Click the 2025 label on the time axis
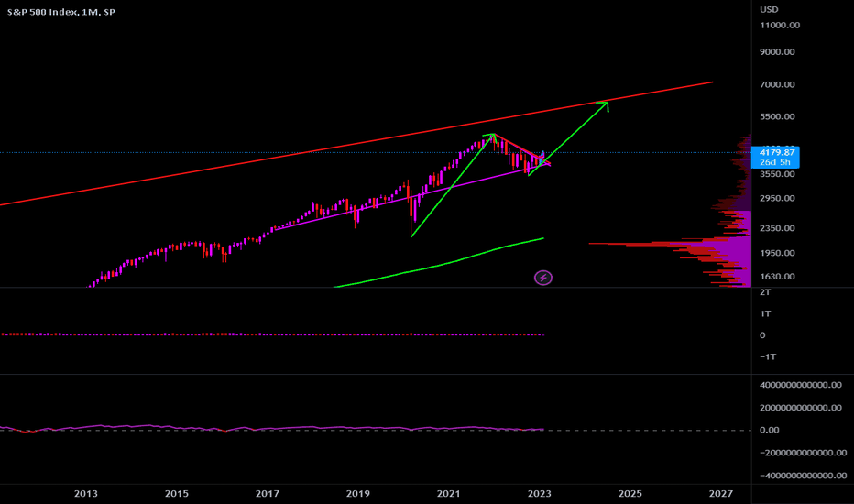The width and height of the screenshot is (854, 504). (630, 494)
